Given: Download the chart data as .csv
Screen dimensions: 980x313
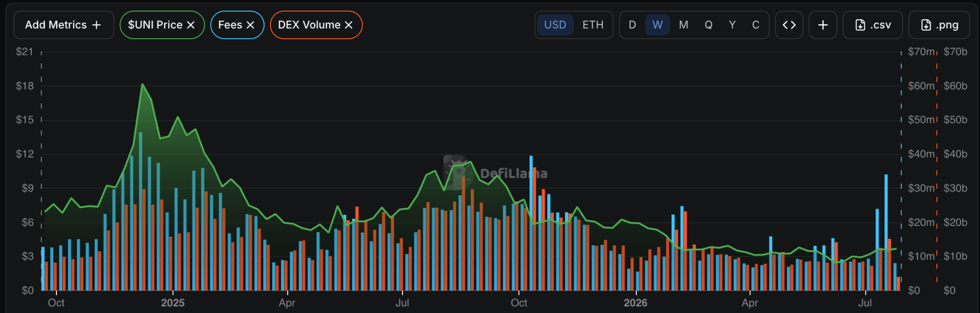Looking at the screenshot, I should [x=873, y=25].
